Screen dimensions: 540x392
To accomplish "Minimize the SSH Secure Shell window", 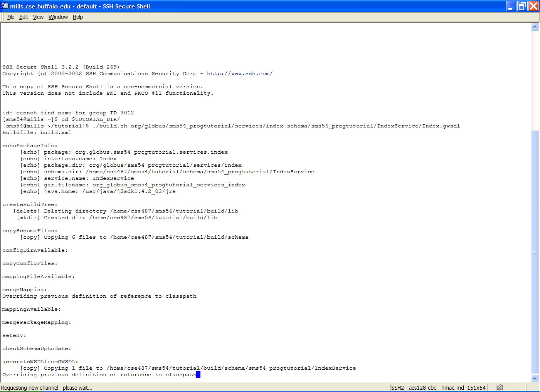I will [x=511, y=6].
